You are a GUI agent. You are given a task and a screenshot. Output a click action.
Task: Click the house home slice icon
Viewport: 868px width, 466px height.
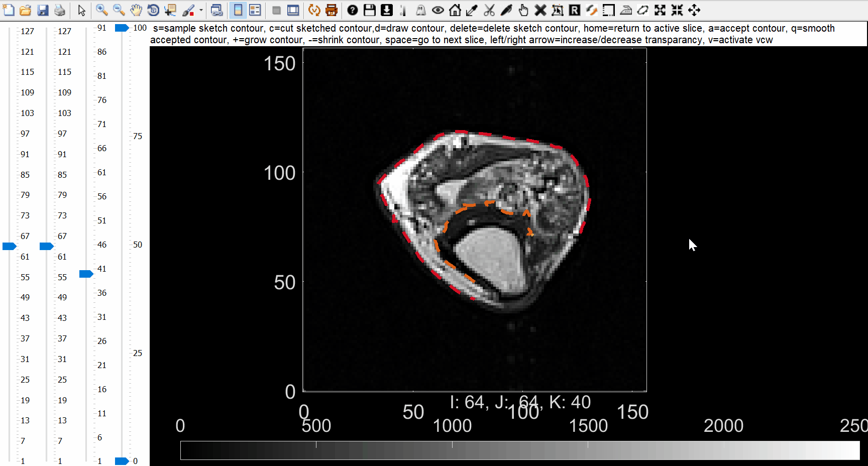coord(455,10)
